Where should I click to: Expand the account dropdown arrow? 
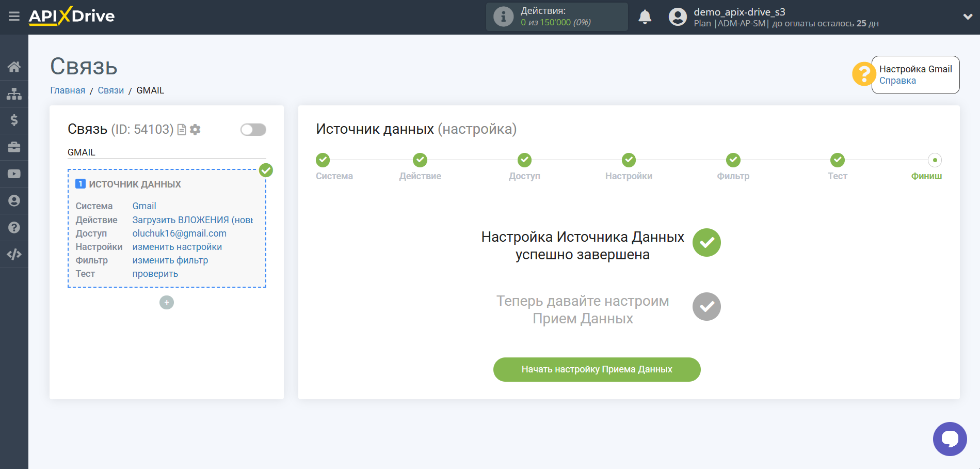pyautogui.click(x=968, y=17)
